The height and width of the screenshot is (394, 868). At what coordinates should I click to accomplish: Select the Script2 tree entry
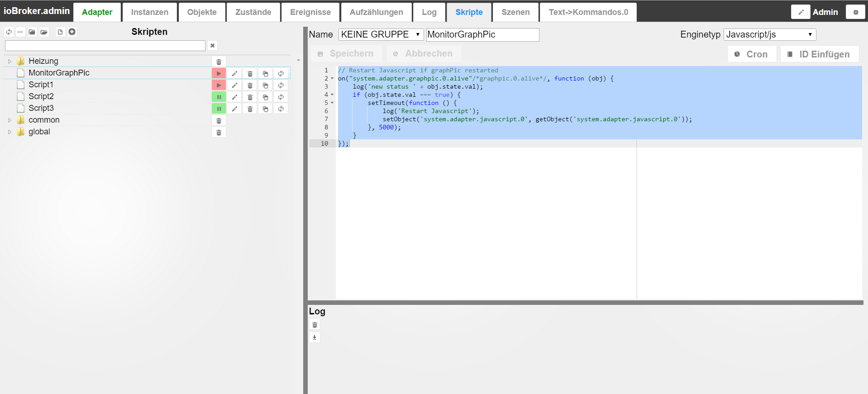coord(41,96)
